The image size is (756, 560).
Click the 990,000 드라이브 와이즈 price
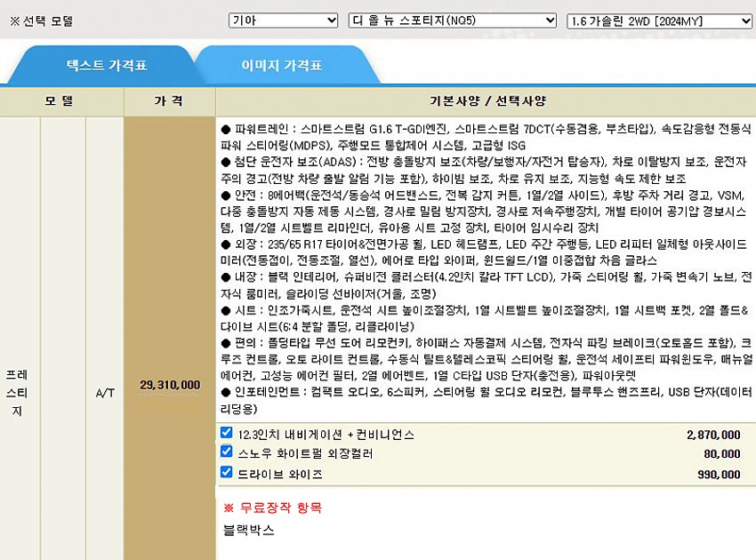pos(718,475)
